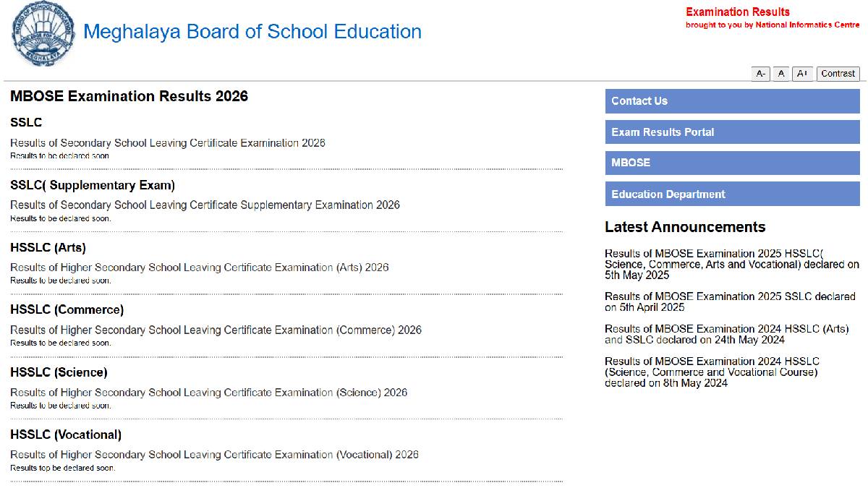The width and height of the screenshot is (868, 488).
Task: Click the SSLC section heading
Action: (x=25, y=122)
